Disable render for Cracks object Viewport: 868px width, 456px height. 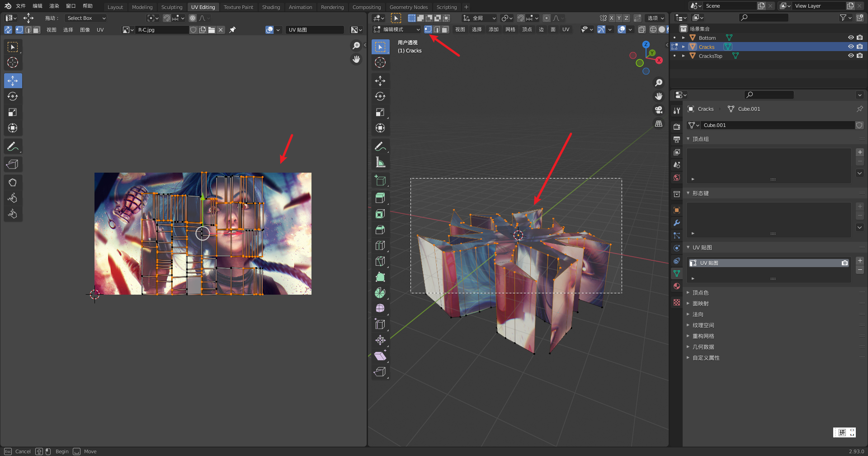click(x=859, y=47)
